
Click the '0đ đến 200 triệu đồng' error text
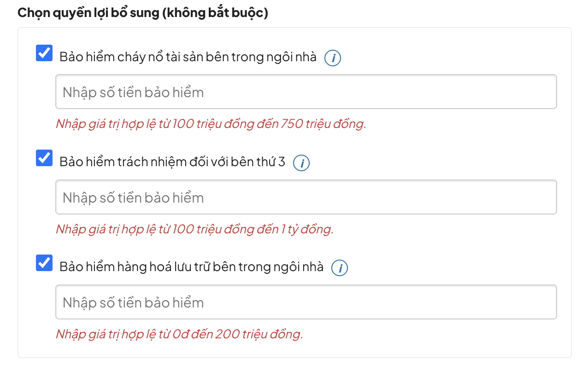179,334
